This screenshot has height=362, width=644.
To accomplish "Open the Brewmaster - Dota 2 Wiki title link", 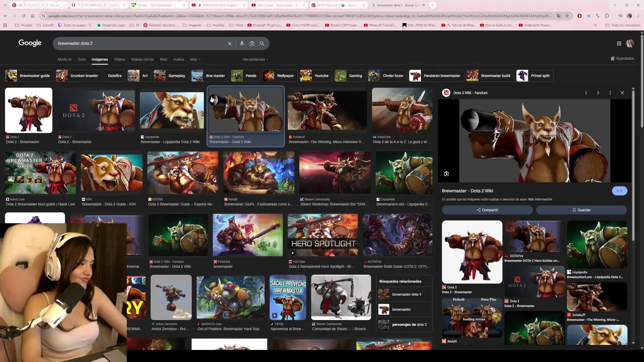I will pos(467,191).
